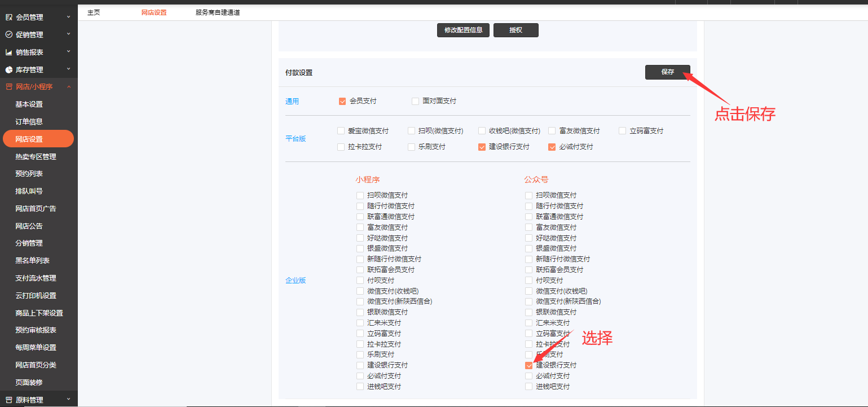Select 支付流水管理 from the sidebar

[36, 278]
